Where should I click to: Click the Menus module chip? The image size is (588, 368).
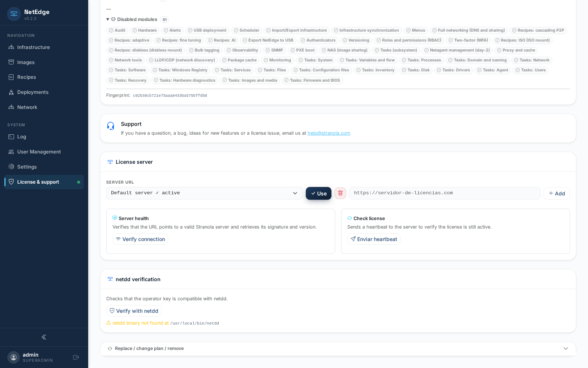click(416, 31)
